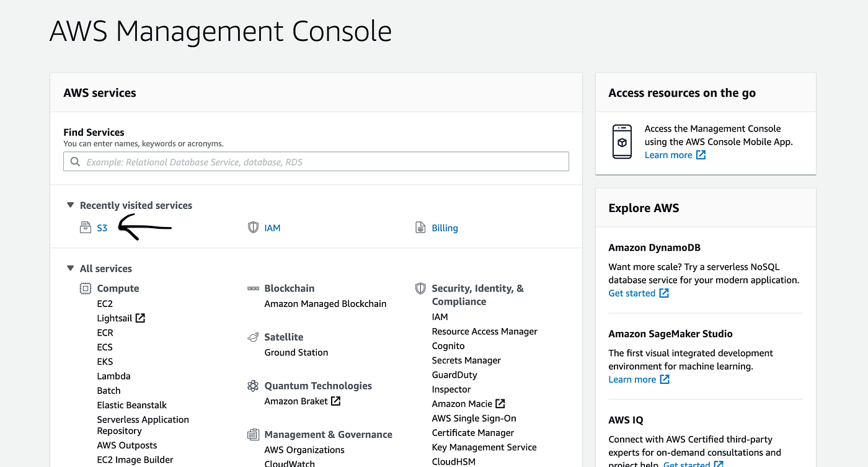Image resolution: width=868 pixels, height=467 pixels.
Task: Click the Compute chip icon
Action: [86, 288]
